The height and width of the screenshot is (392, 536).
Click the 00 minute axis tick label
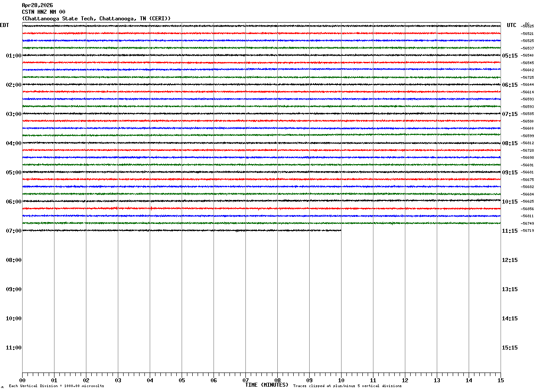pos(22,380)
